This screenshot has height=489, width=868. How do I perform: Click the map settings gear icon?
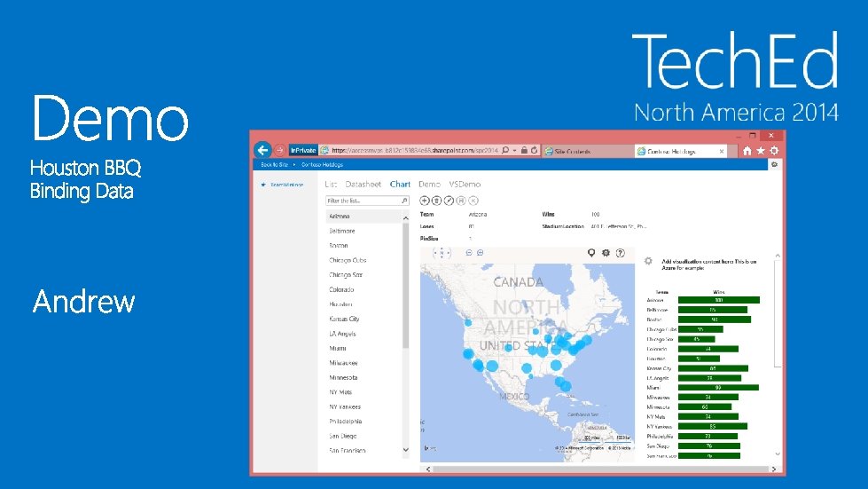point(606,253)
